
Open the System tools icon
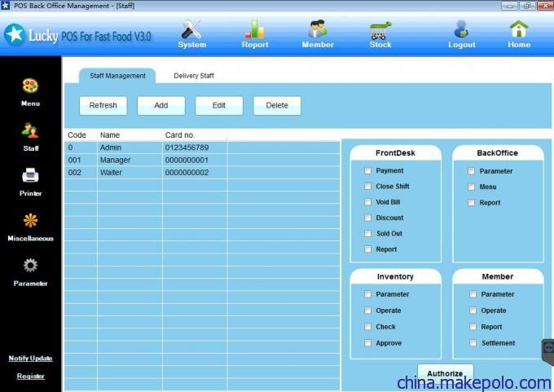pyautogui.click(x=191, y=29)
